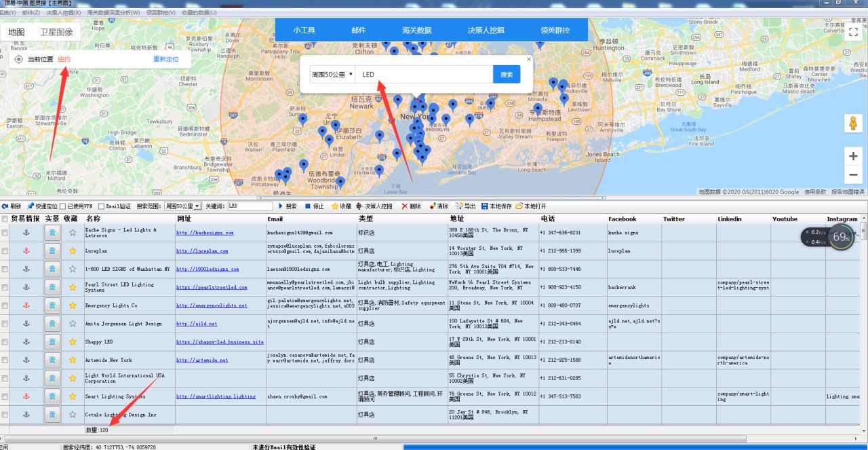This screenshot has width=868, height=450.
Task: Click the 停止 stop button icon
Action: pyautogui.click(x=307, y=206)
